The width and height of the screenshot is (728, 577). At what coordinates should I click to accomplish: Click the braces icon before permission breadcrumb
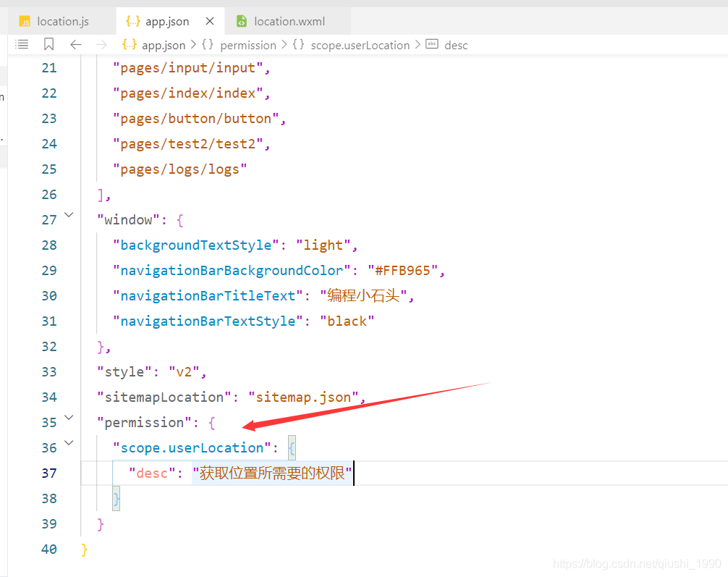click(x=208, y=45)
